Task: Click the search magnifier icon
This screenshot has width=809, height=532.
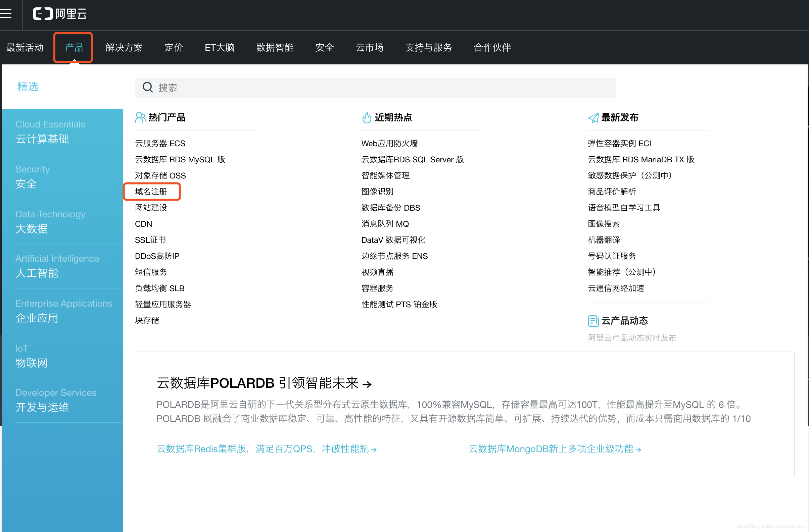Action: (x=147, y=88)
